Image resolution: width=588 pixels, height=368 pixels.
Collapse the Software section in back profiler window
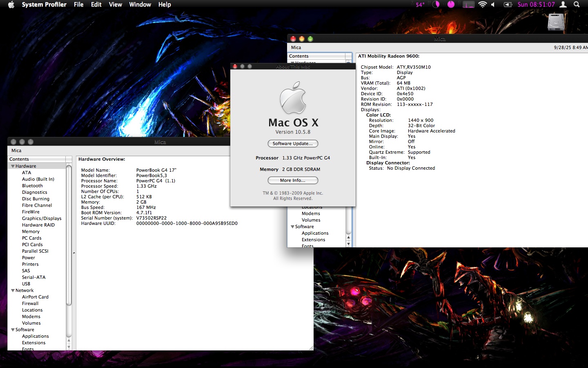pos(292,227)
